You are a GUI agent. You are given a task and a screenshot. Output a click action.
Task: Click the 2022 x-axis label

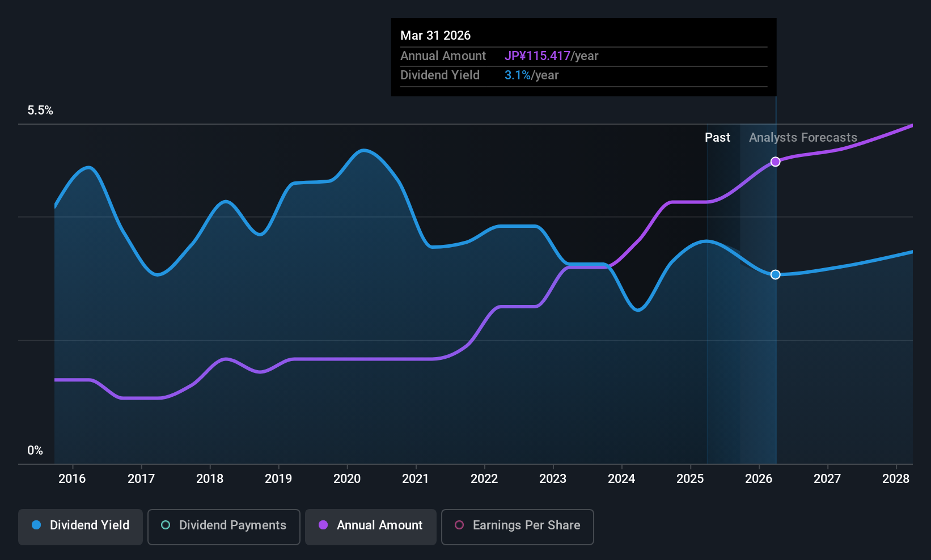[484, 479]
